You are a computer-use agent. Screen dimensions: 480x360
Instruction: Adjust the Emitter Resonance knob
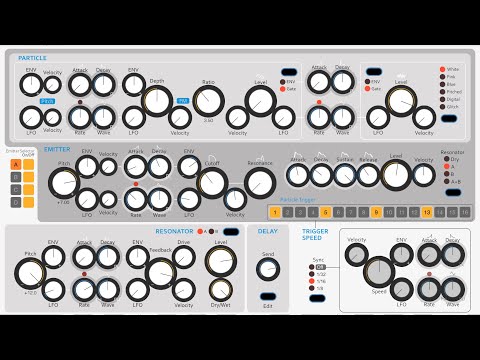260,183
